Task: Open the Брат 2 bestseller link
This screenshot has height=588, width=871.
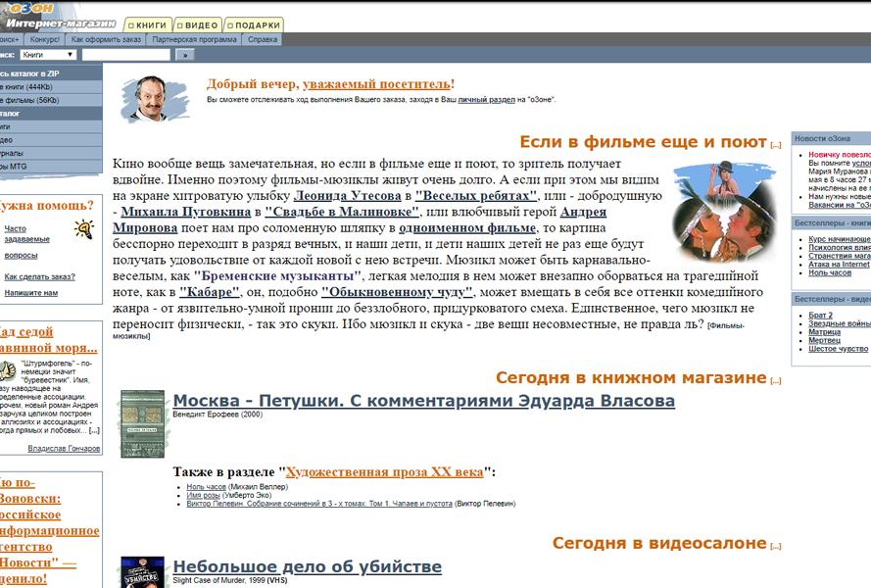Action: (820, 315)
